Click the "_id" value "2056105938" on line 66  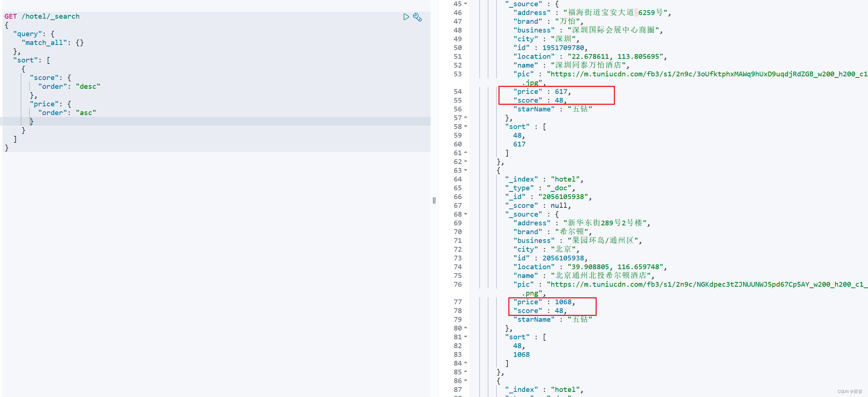(x=563, y=197)
